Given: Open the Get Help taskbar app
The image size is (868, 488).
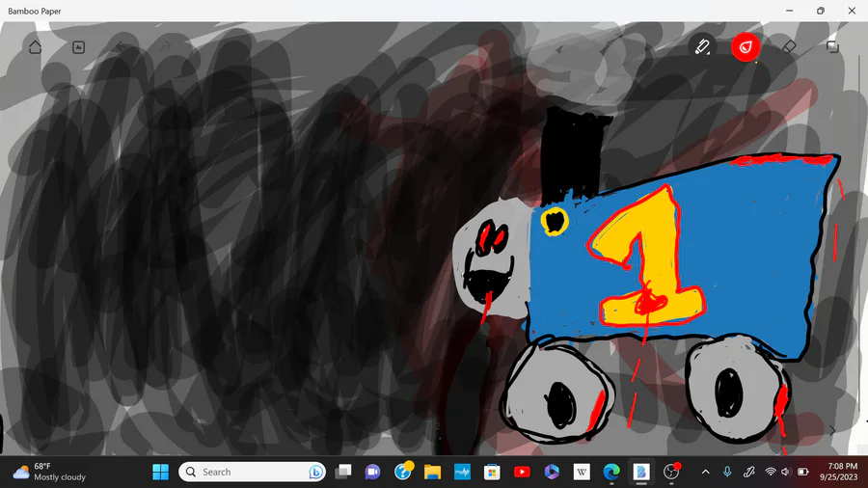Looking at the screenshot, I should pos(403,472).
